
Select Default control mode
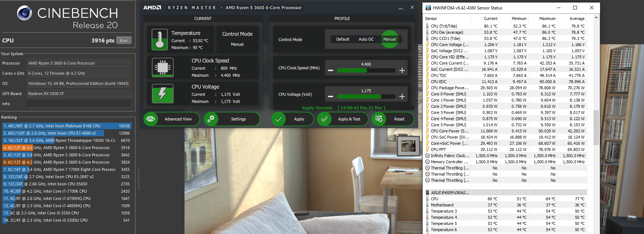tap(343, 39)
